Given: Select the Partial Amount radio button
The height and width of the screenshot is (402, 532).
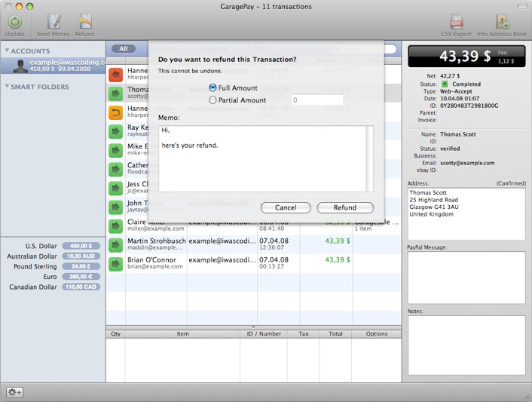Looking at the screenshot, I should point(212,100).
